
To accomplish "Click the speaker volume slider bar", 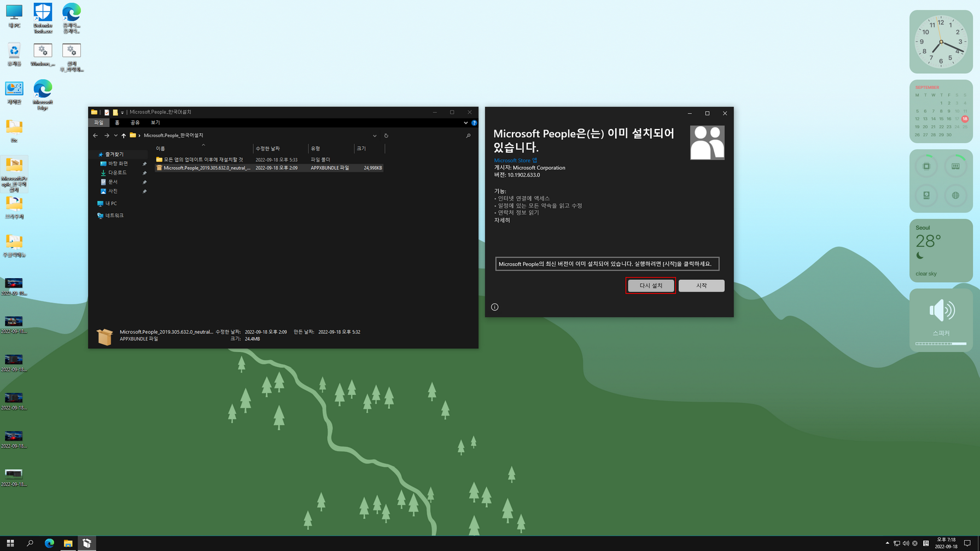I will click(x=941, y=344).
